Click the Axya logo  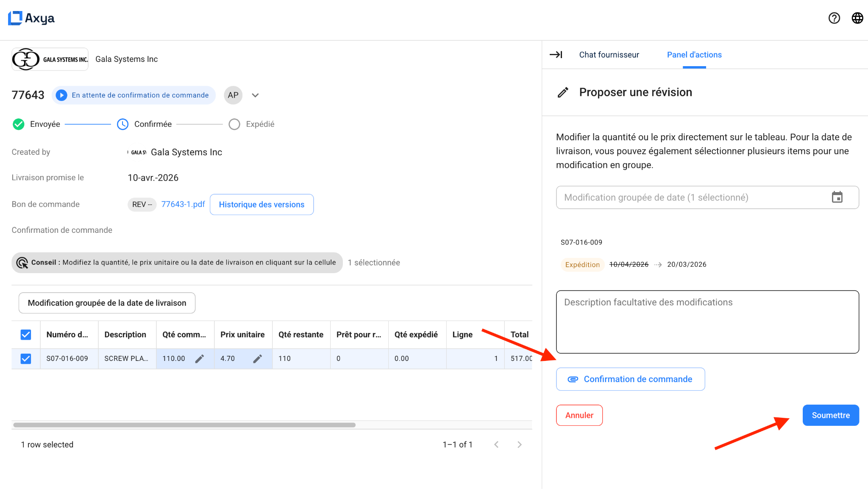31,18
